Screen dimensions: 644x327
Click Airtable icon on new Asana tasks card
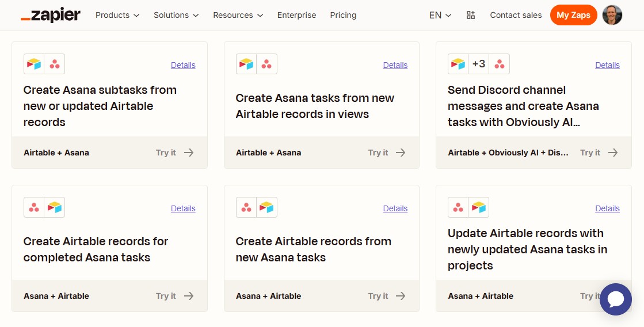[x=267, y=207]
